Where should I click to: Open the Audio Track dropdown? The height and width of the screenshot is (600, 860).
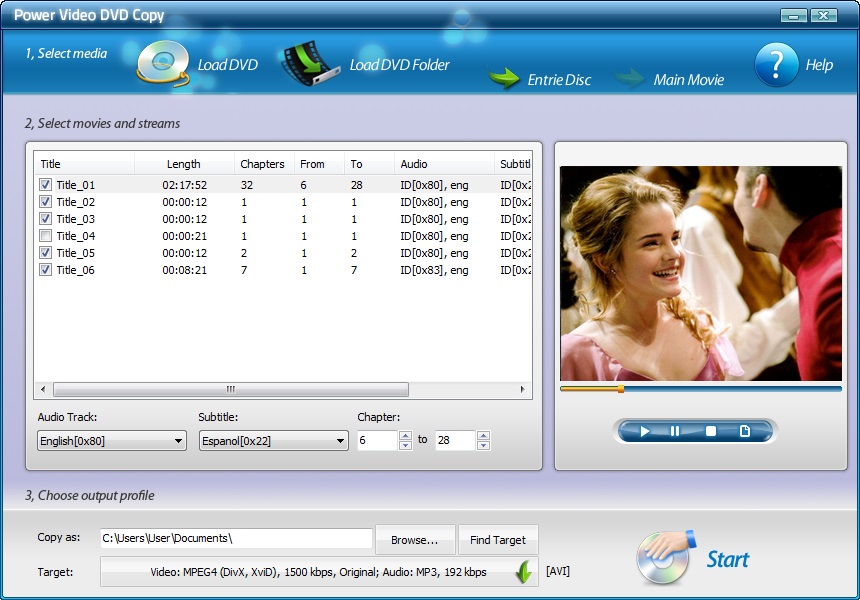[x=112, y=441]
